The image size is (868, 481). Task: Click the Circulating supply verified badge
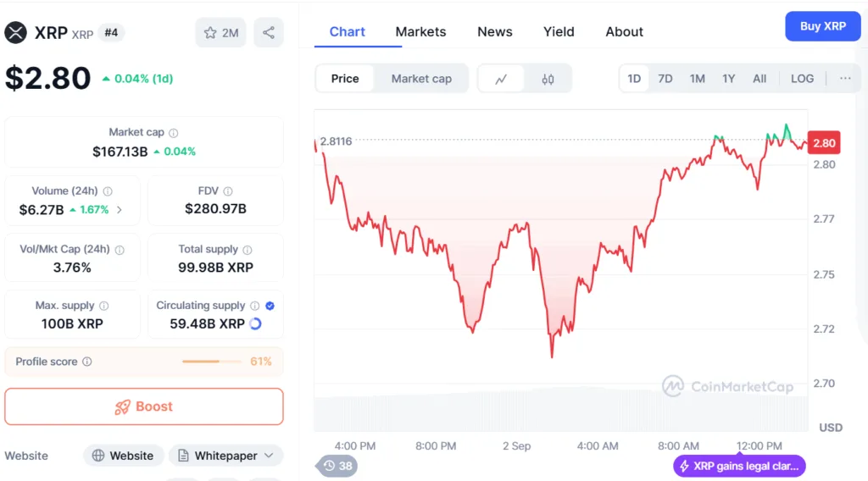point(270,306)
